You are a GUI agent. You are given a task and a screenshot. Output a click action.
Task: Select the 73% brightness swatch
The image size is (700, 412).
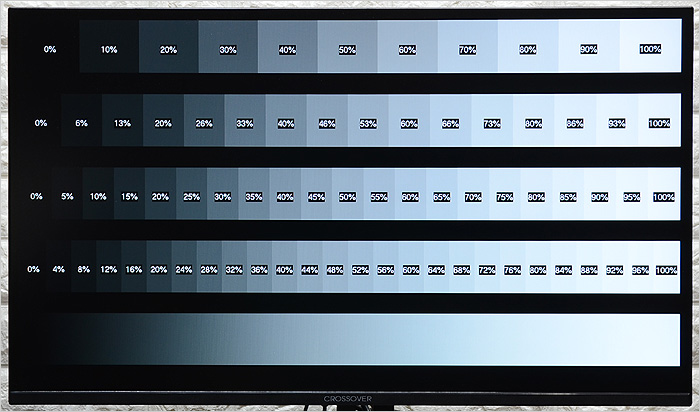[492, 123]
